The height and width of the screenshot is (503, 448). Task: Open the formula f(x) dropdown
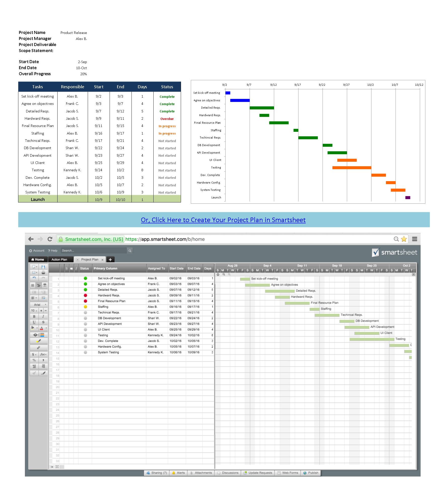[43, 354]
